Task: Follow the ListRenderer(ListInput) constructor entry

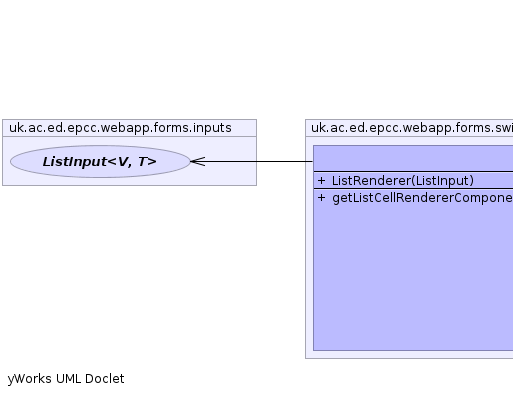Action: coord(403,181)
